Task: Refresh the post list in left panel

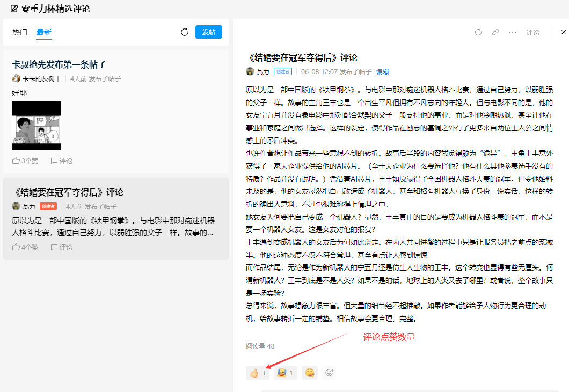Action: click(185, 32)
